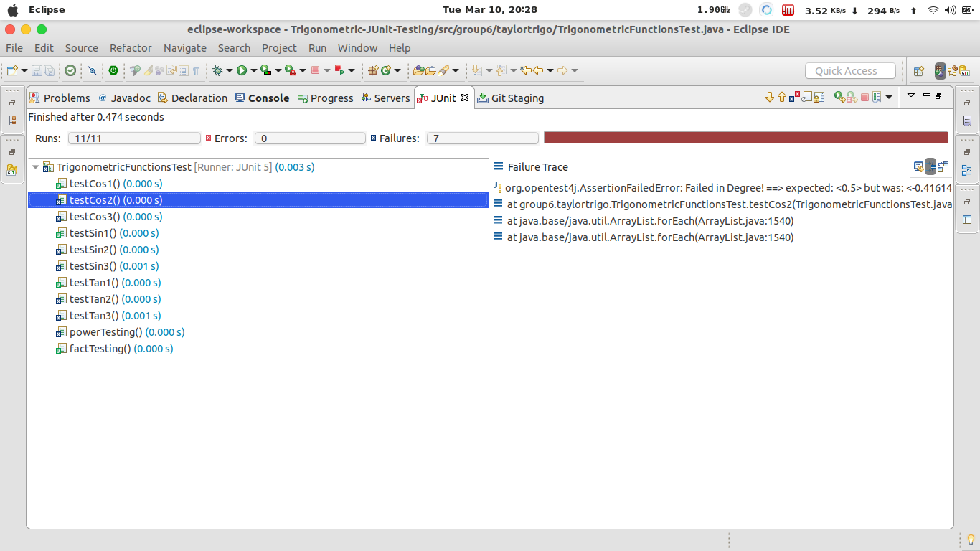The image size is (980, 551).
Task: Select factTesting() test result
Action: (115, 349)
